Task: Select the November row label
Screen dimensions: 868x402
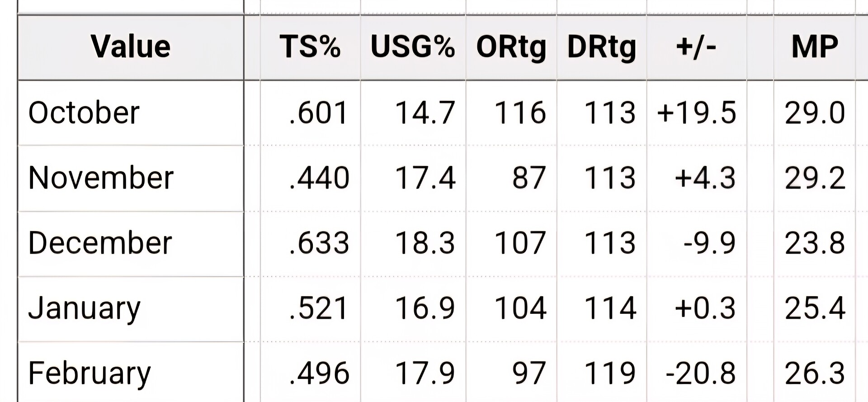Action: (101, 178)
